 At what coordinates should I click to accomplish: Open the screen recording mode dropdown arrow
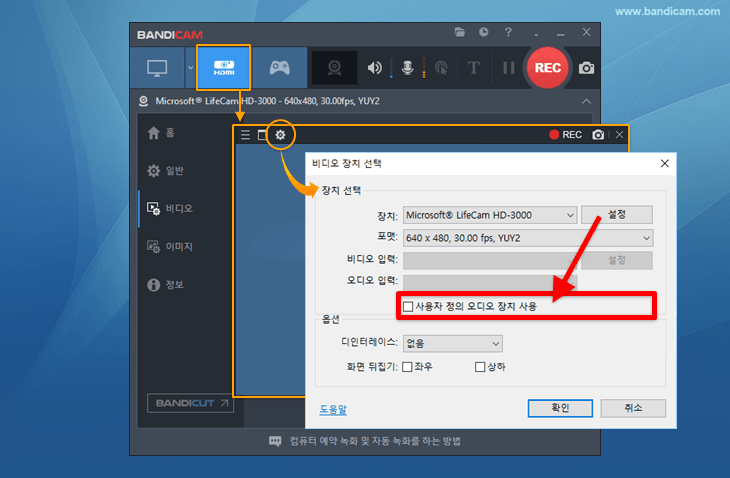click(190, 68)
